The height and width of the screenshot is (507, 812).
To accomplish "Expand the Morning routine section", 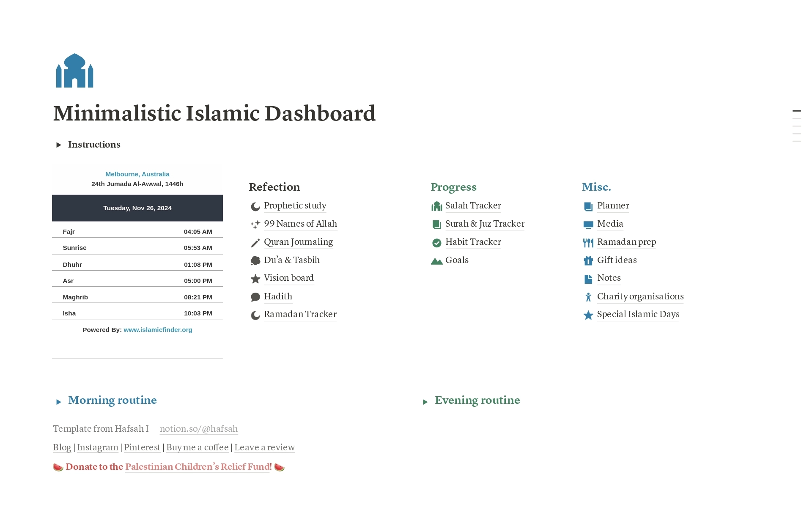I will 59,401.
